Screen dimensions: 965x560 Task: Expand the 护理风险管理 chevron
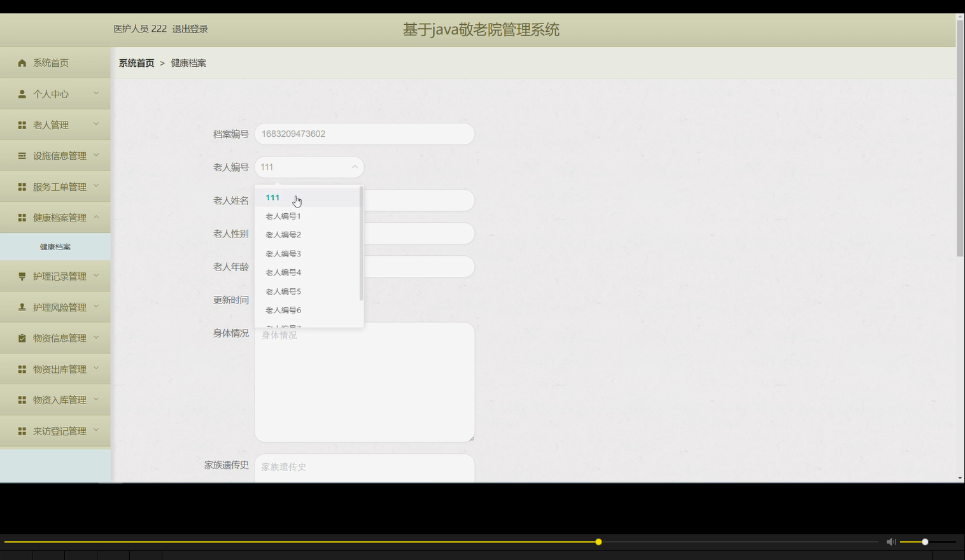pos(96,306)
